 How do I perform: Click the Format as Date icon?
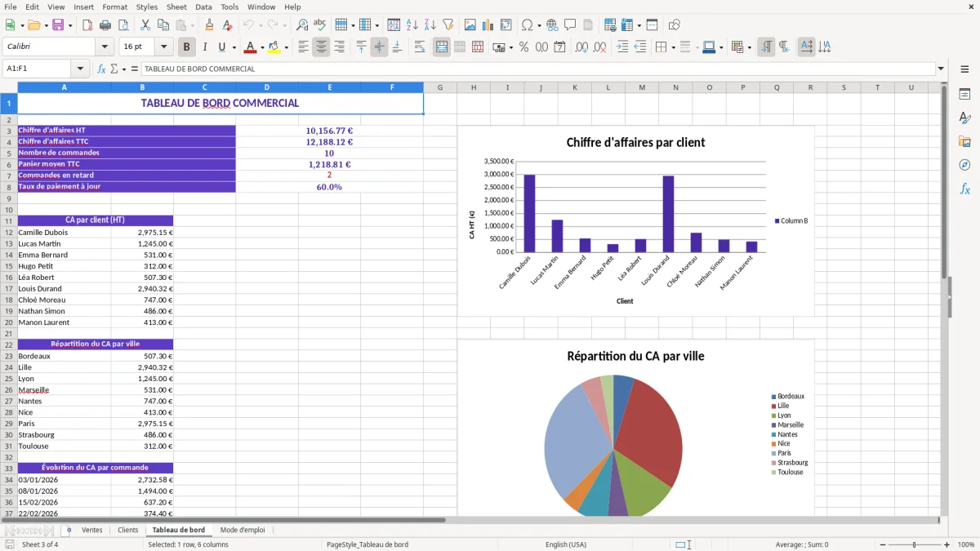coord(560,47)
